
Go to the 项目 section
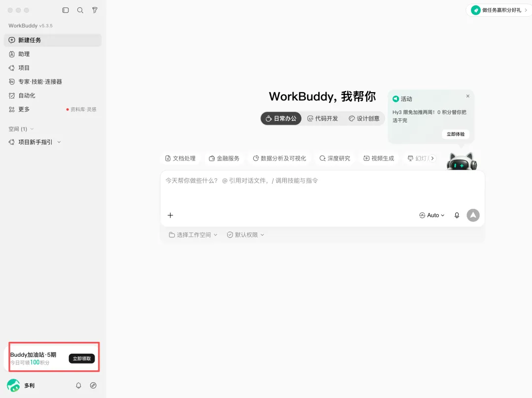[53, 68]
